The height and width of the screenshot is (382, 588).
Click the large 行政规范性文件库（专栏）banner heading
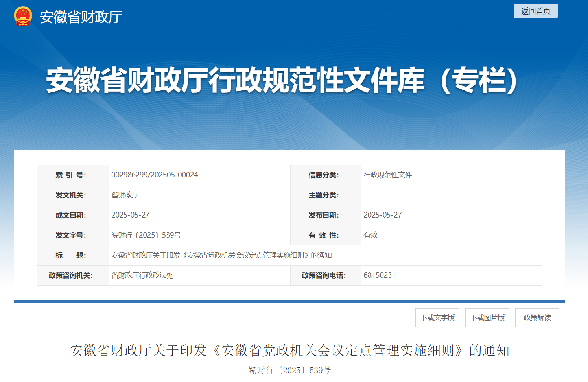click(282, 81)
